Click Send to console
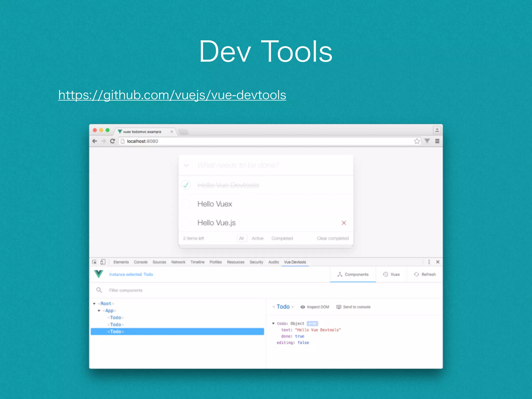 coord(353,307)
